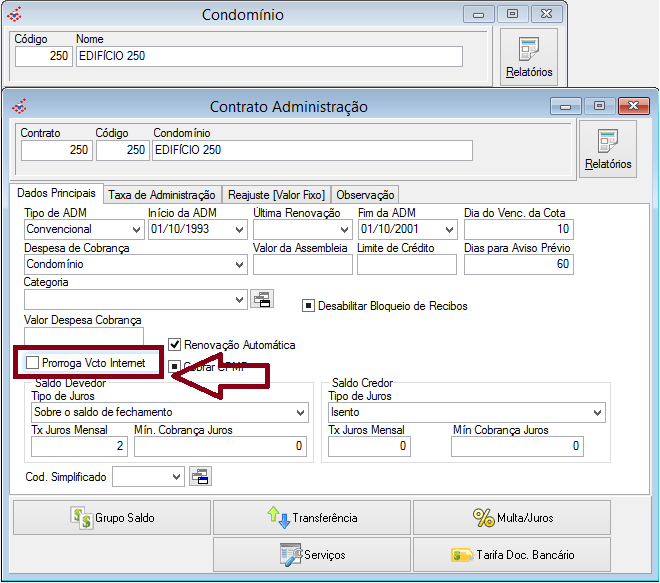Screen dimensions: 660x583
Task: Open the Transferência screen
Action: pyautogui.click(x=311, y=518)
